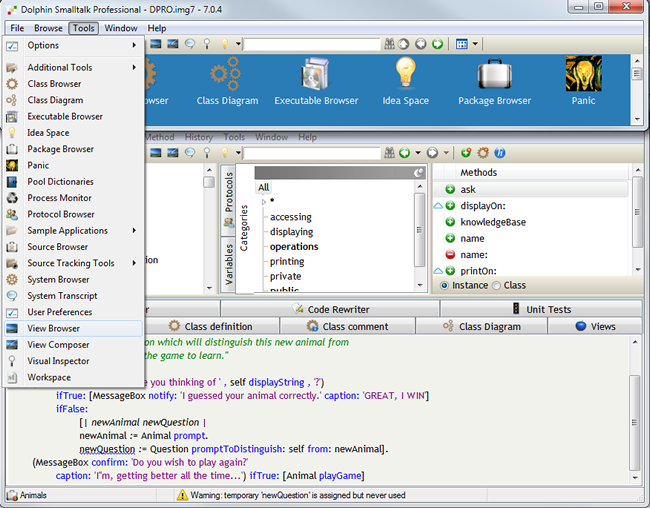Expand the Additional Tools submenu
Viewport: 650px width, 508px height.
pyautogui.click(x=74, y=67)
